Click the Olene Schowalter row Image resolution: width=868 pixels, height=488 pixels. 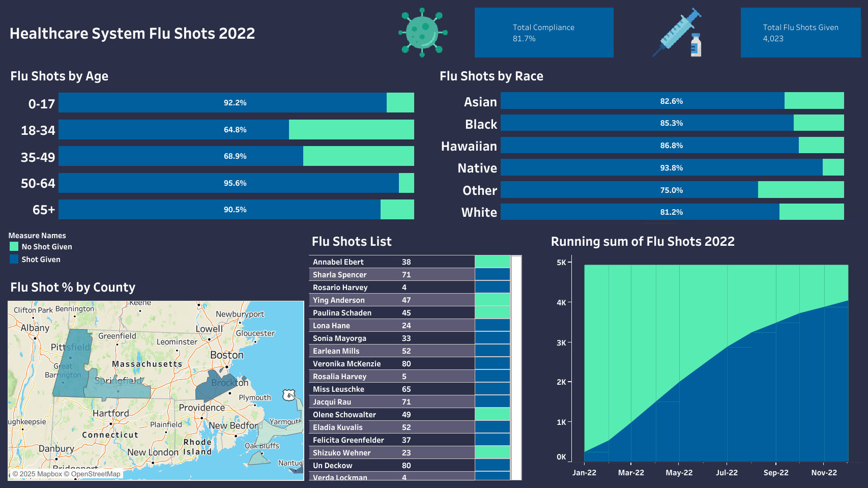point(409,414)
